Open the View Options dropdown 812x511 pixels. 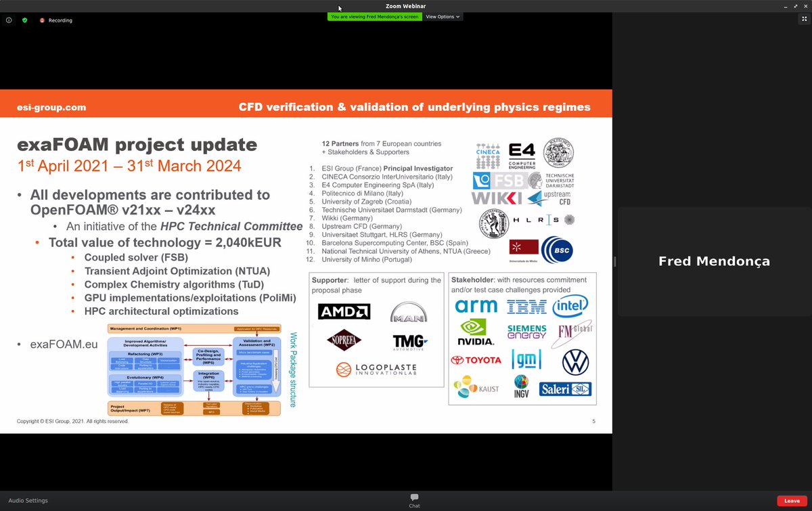[x=443, y=16]
